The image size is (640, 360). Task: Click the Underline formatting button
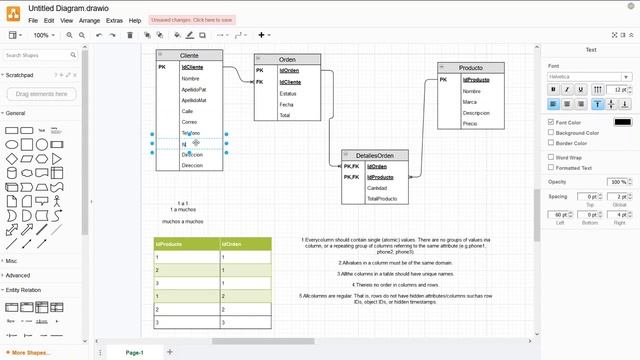[580, 89]
